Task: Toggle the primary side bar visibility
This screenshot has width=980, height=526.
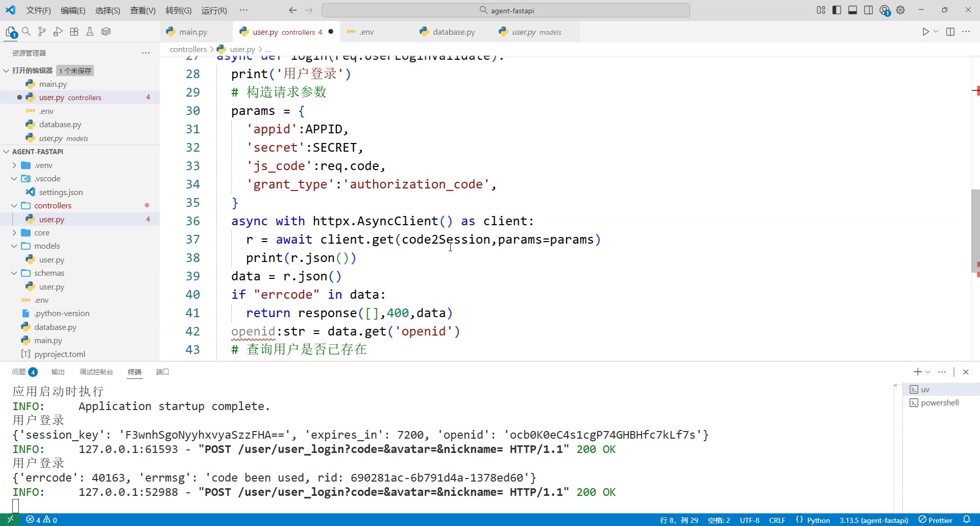Action: [x=837, y=10]
